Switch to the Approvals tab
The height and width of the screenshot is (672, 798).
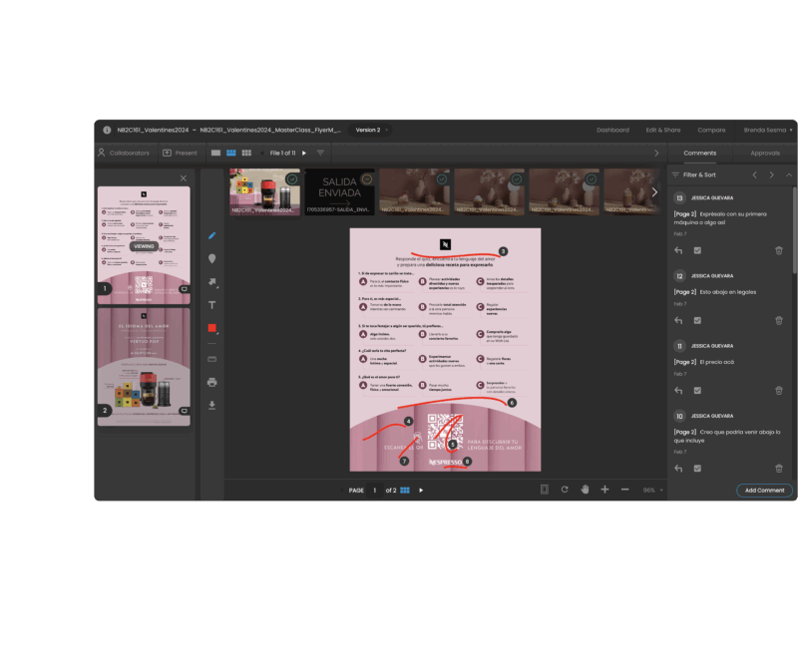pos(765,153)
